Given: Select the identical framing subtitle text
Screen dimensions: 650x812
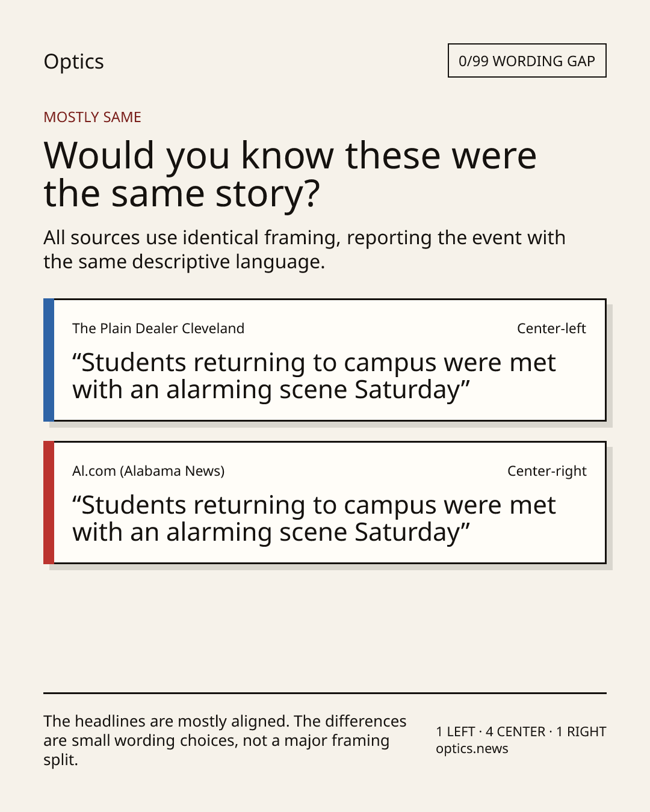Looking at the screenshot, I should (305, 250).
